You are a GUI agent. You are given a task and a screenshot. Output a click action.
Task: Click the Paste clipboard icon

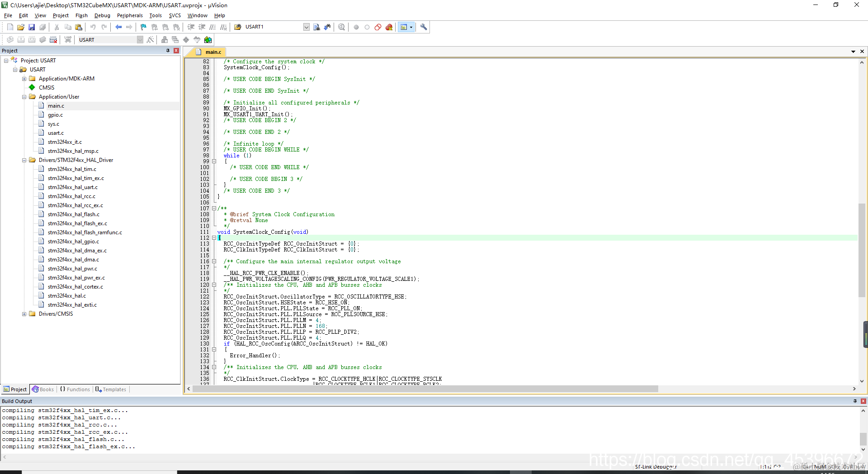[79, 27]
